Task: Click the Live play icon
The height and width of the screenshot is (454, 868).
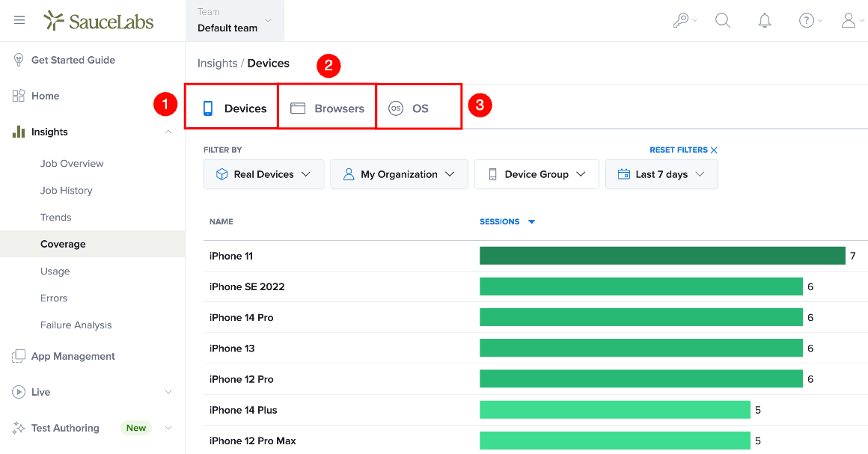Action: point(18,392)
